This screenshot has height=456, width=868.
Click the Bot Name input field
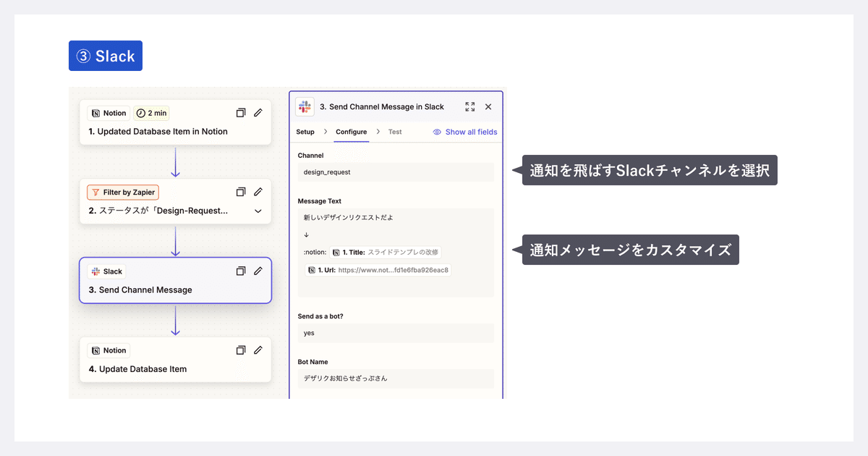pos(396,379)
